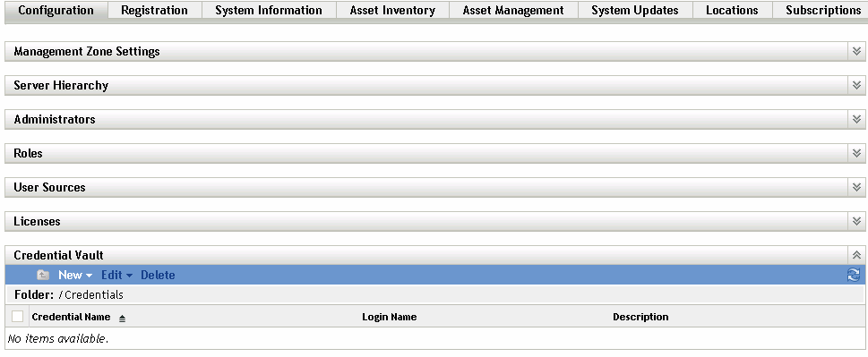
Task: Switch to the Locations tab
Action: coord(732,11)
